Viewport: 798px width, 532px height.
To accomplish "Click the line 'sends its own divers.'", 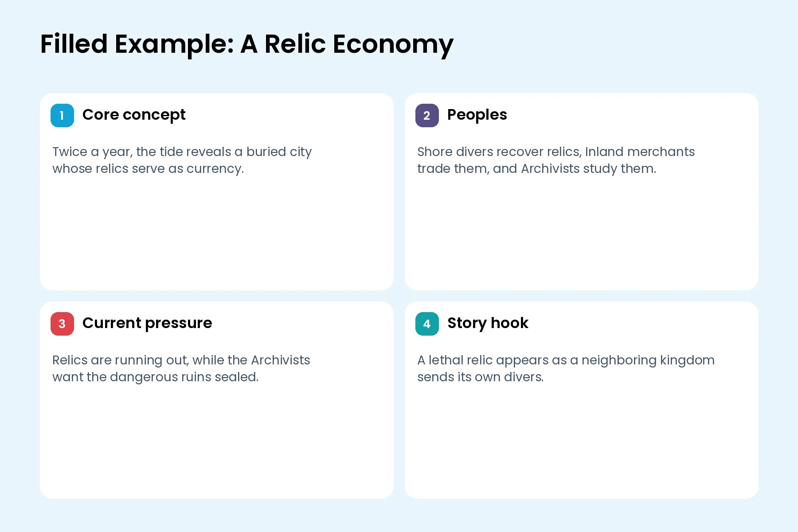I will (x=481, y=377).
